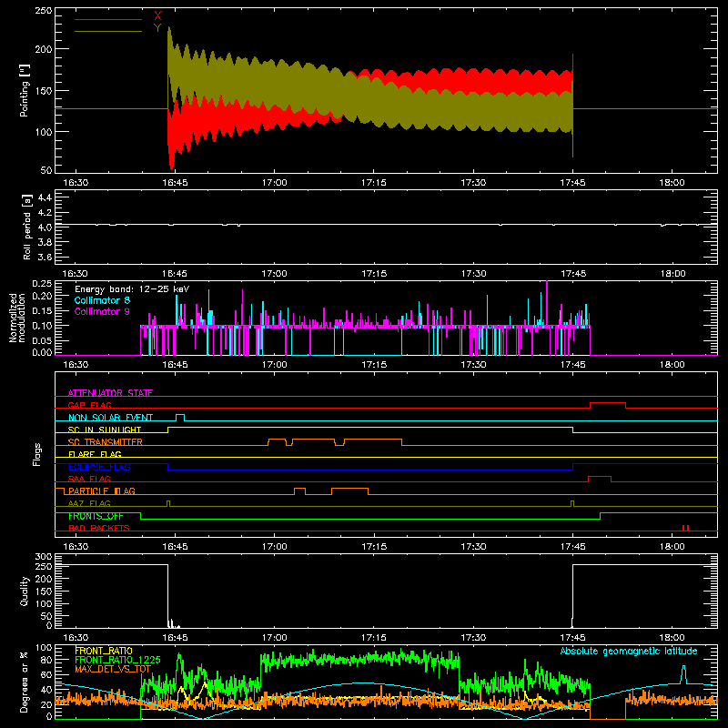Image resolution: width=728 pixels, height=728 pixels.
Task: Click the 'Quality' axis title
Action: coord(25,591)
